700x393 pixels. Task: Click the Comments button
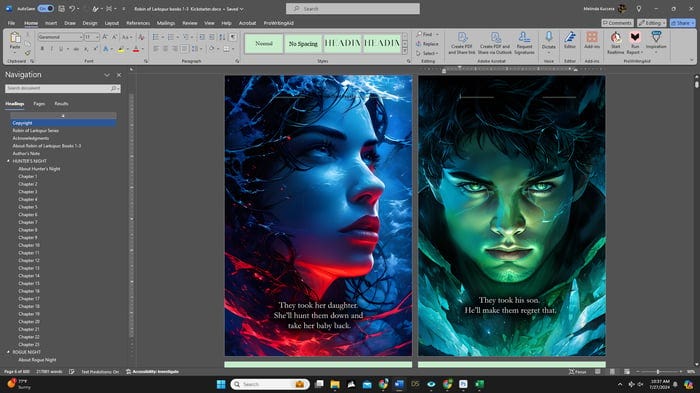click(617, 23)
